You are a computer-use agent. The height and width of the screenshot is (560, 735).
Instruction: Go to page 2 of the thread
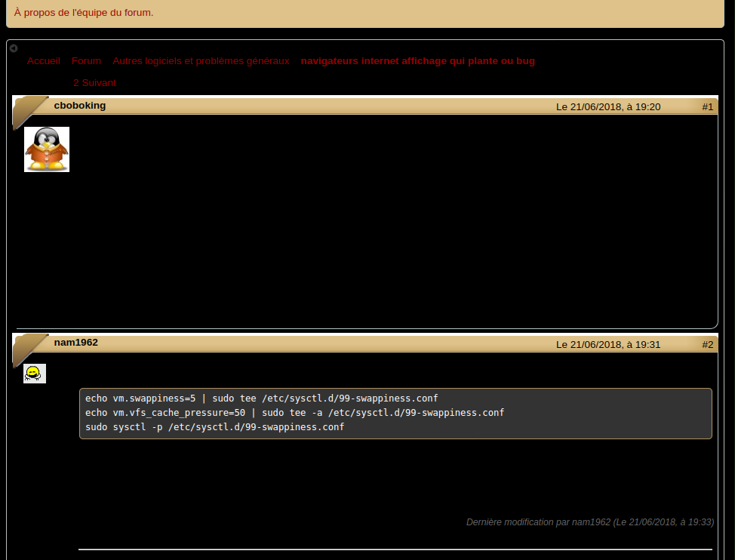(x=76, y=83)
